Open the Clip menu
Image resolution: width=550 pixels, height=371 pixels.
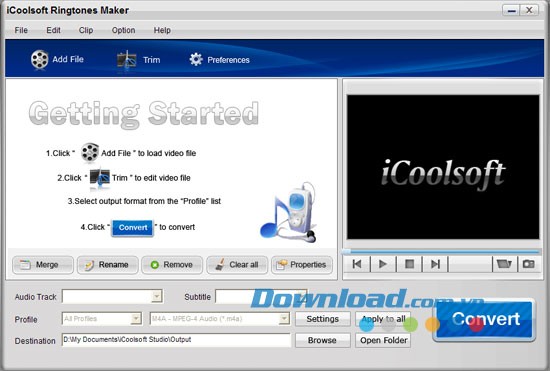(x=86, y=30)
